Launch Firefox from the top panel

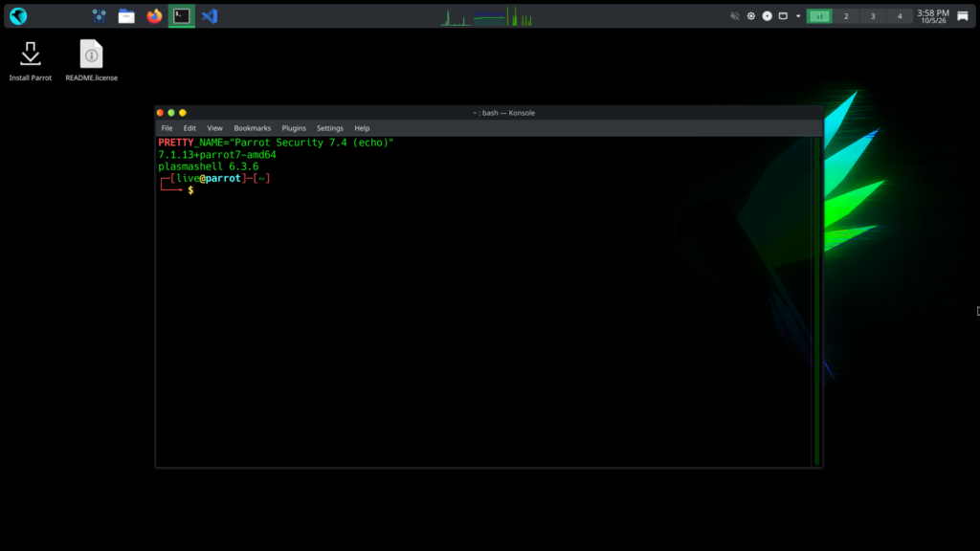pos(154,15)
